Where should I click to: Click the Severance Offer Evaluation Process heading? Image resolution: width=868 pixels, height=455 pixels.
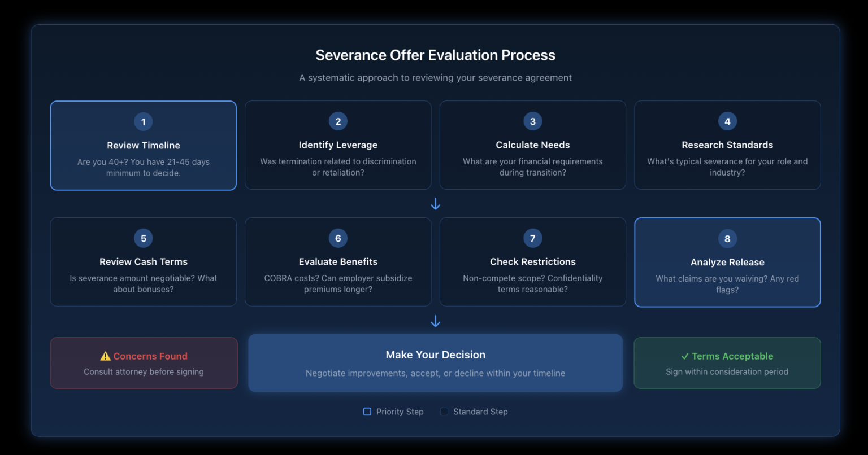click(x=435, y=55)
